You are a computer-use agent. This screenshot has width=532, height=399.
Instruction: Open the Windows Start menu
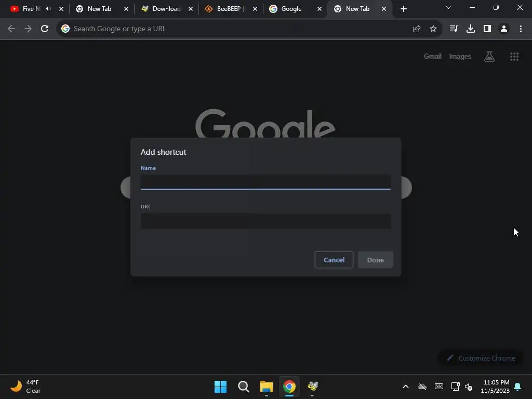pos(220,387)
